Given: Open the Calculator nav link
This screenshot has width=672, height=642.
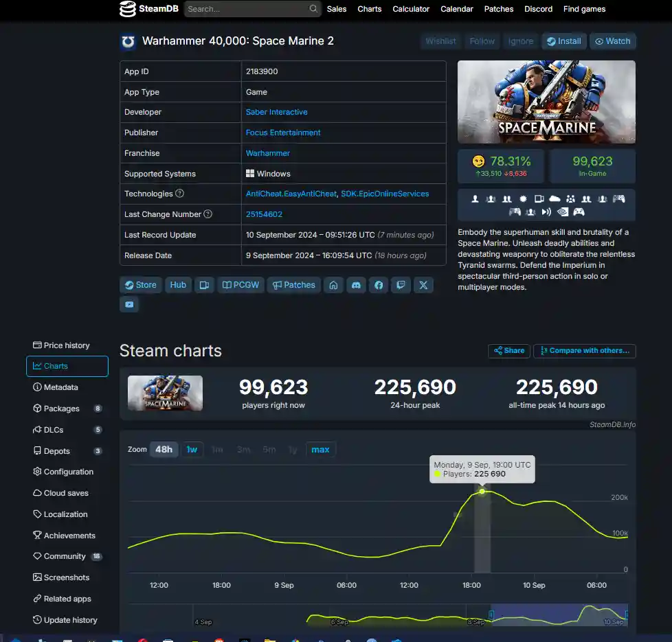Looking at the screenshot, I should pyautogui.click(x=411, y=9).
